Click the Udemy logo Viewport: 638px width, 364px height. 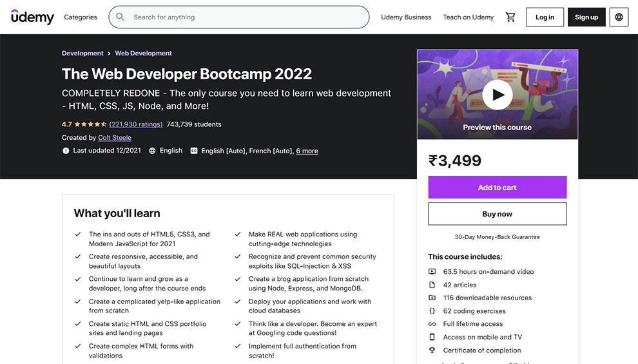[x=32, y=17]
